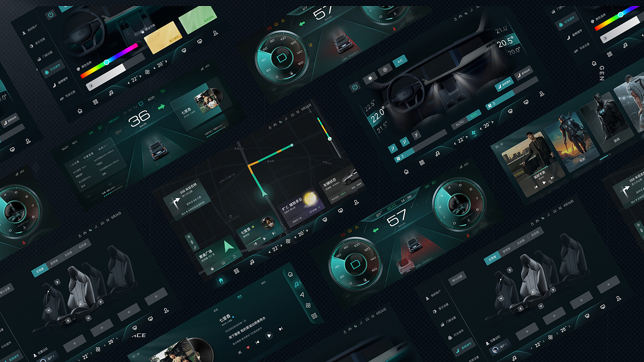Adjust rainbow color slider on top-left lighting screen
The height and width of the screenshot is (362, 644).
click(x=109, y=60)
